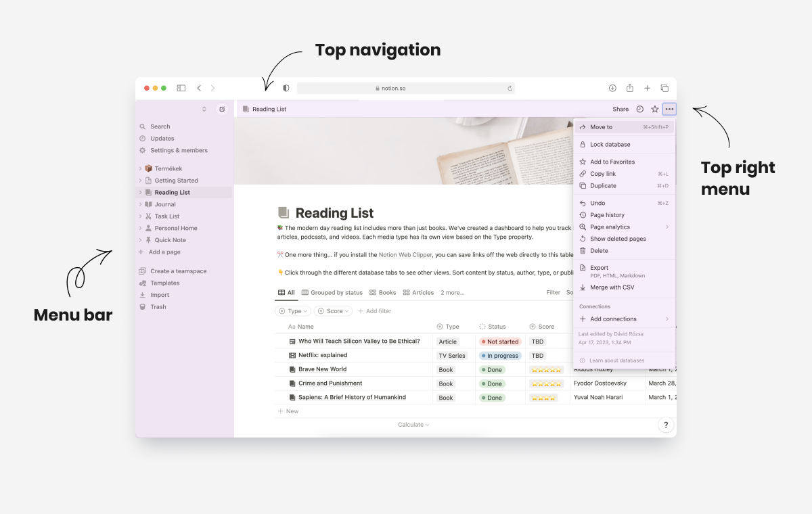Viewport: 812px width, 514px height.
Task: Switch to the Books view tab
Action: coord(383,293)
